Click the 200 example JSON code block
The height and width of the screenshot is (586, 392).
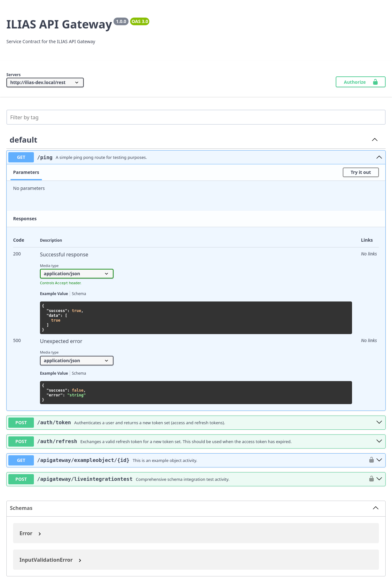coord(196,318)
